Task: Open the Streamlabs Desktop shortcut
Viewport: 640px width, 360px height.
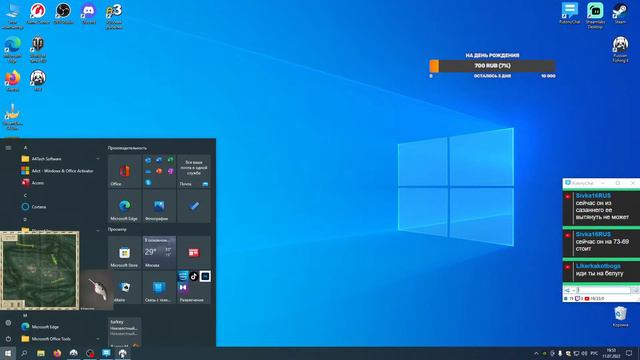Action: (595, 16)
